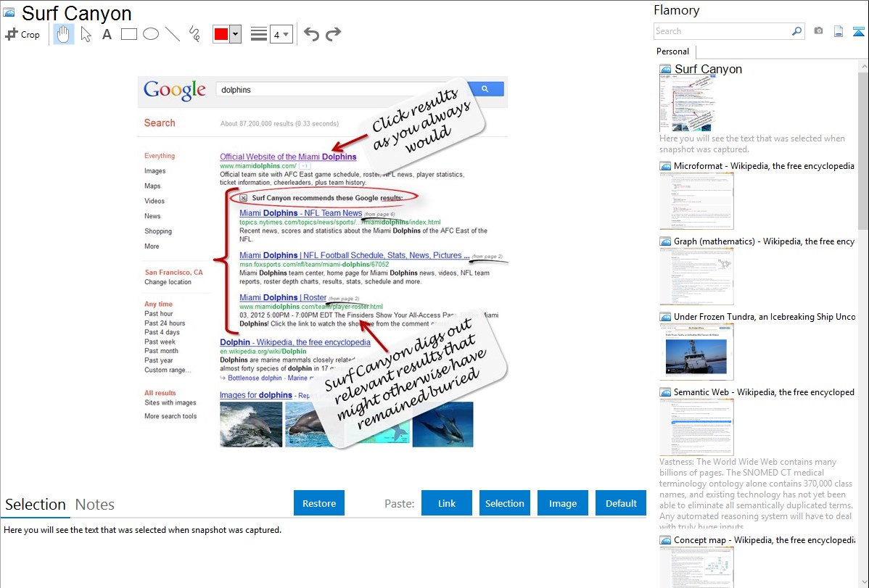Click the blue icon right of document icon

[858, 31]
